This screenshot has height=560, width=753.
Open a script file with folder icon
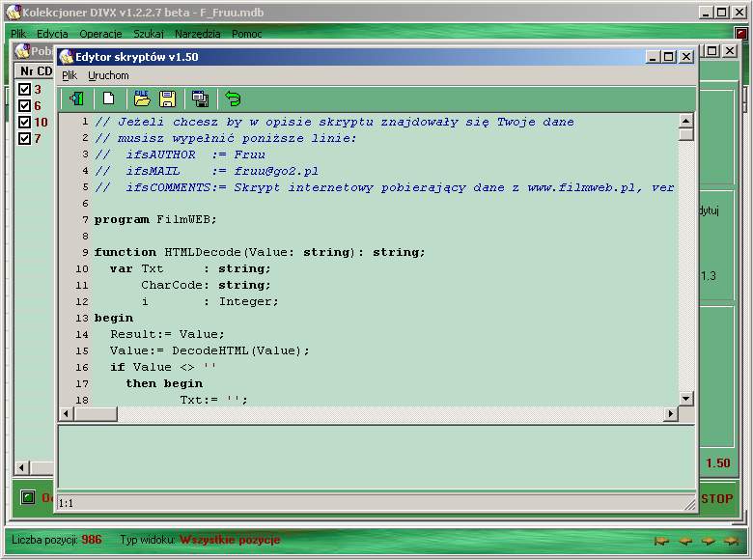tap(142, 98)
